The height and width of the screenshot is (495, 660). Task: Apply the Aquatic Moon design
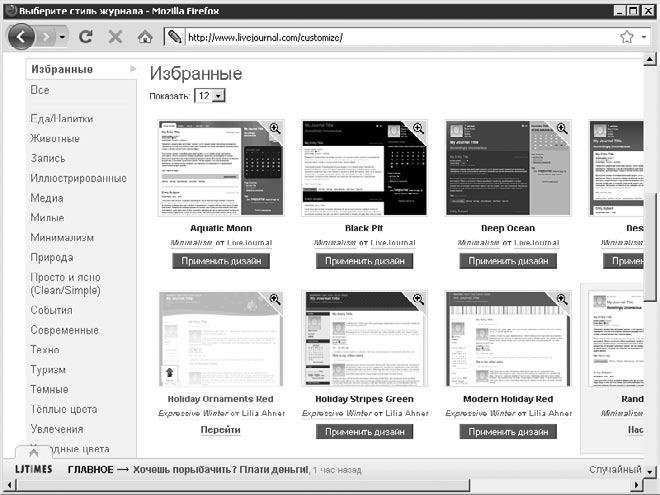tap(221, 261)
